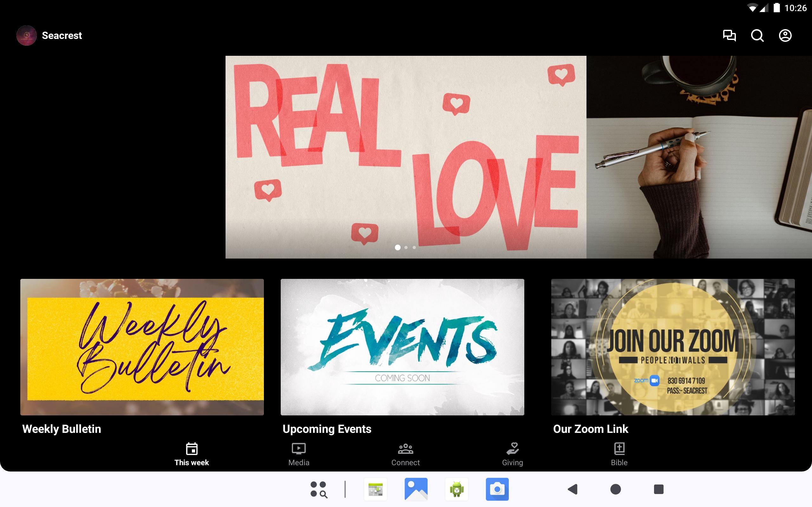Click the Our Zoom Link title
The image size is (812, 507).
[x=591, y=429]
